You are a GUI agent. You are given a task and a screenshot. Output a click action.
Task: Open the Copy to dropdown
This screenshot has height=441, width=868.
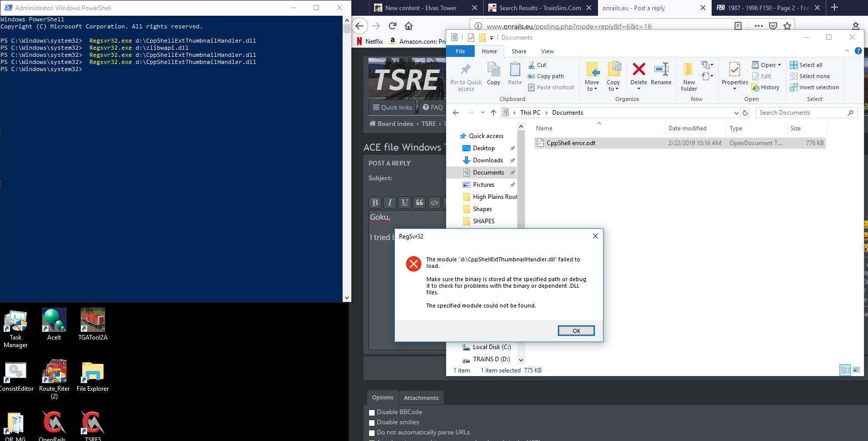613,77
